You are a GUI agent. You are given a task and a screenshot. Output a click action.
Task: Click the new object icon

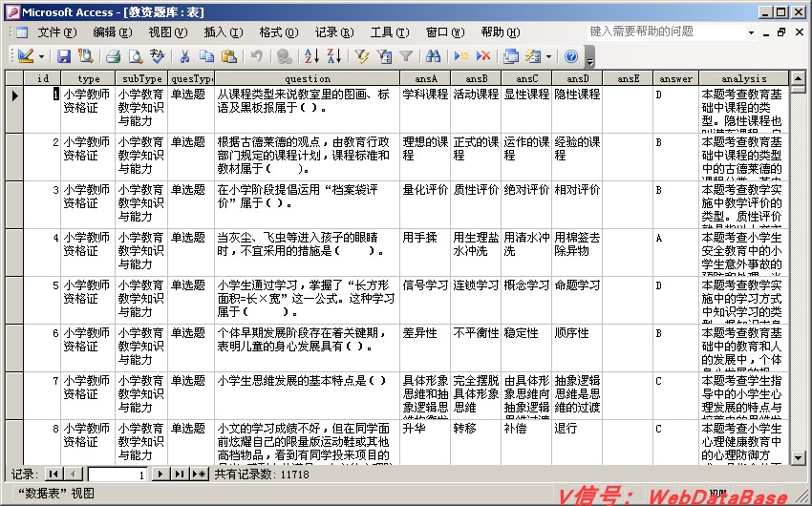coord(533,56)
